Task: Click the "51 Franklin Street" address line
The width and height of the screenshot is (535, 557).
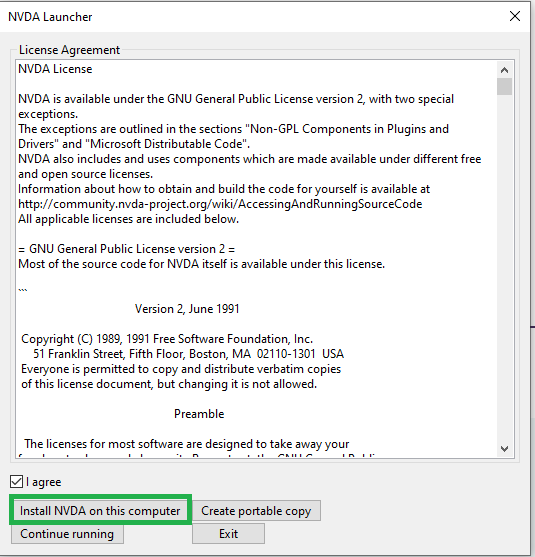Action: (x=188, y=354)
